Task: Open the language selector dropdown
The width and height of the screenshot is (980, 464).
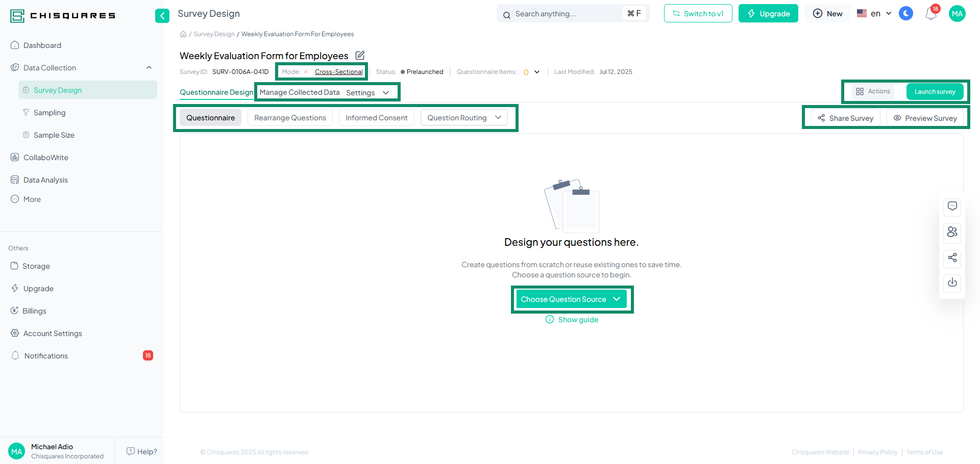Action: point(874,13)
